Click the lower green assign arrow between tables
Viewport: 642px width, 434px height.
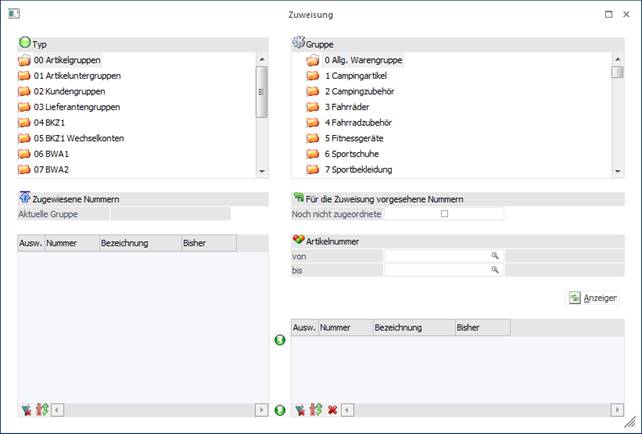(280, 410)
